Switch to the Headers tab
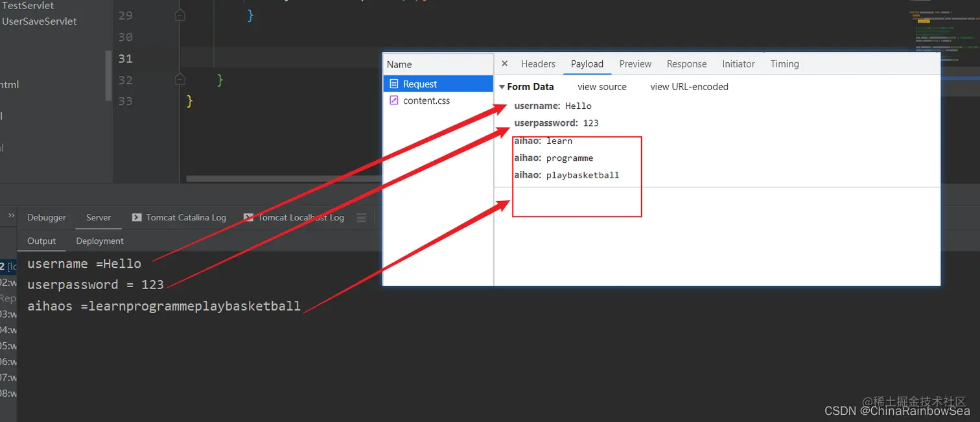Viewport: 980px width, 422px height. coord(538,64)
